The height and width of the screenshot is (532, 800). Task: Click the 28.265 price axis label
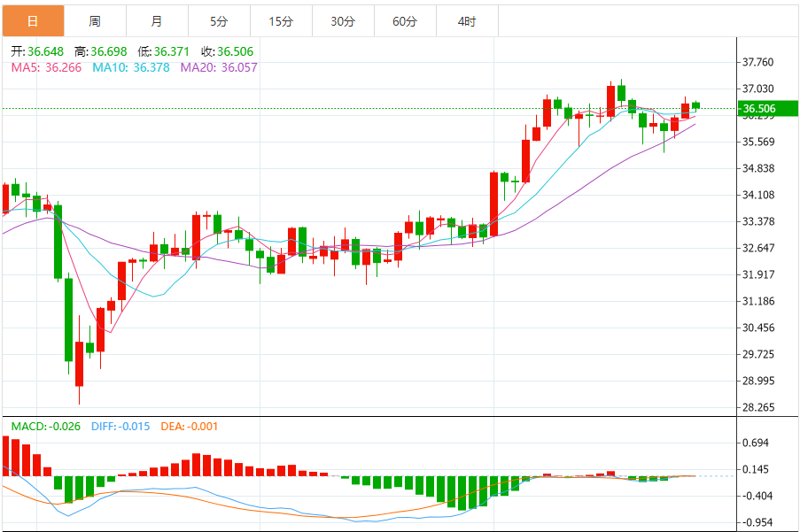click(757, 407)
